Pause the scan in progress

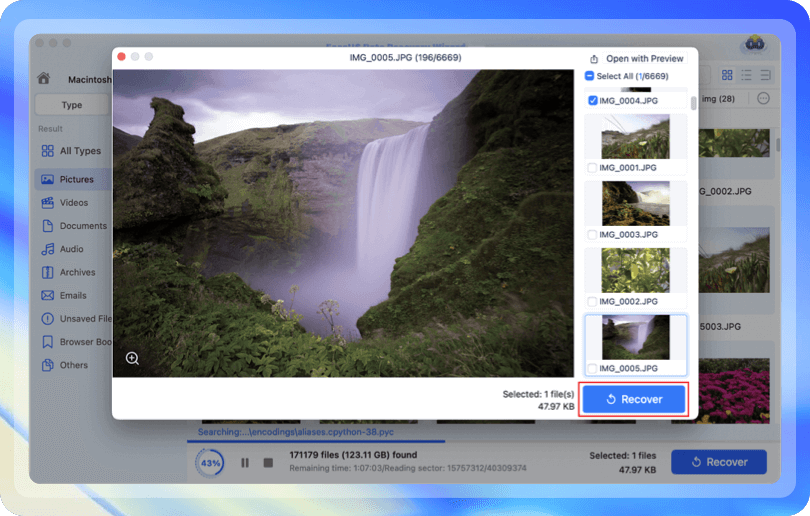point(245,463)
